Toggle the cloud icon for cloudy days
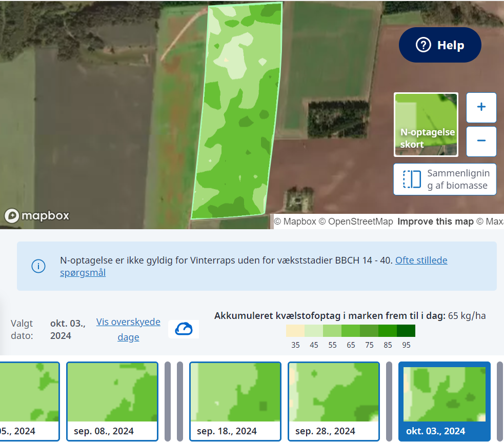The image size is (504, 442). (184, 329)
